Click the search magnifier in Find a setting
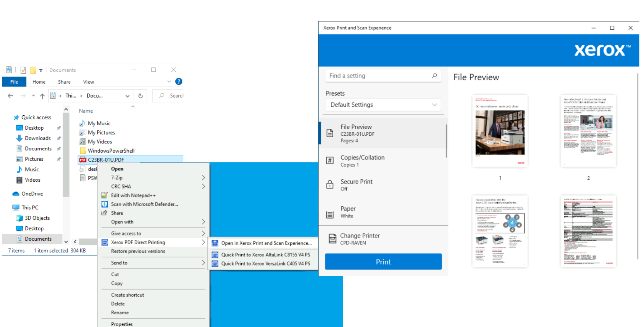 (434, 76)
